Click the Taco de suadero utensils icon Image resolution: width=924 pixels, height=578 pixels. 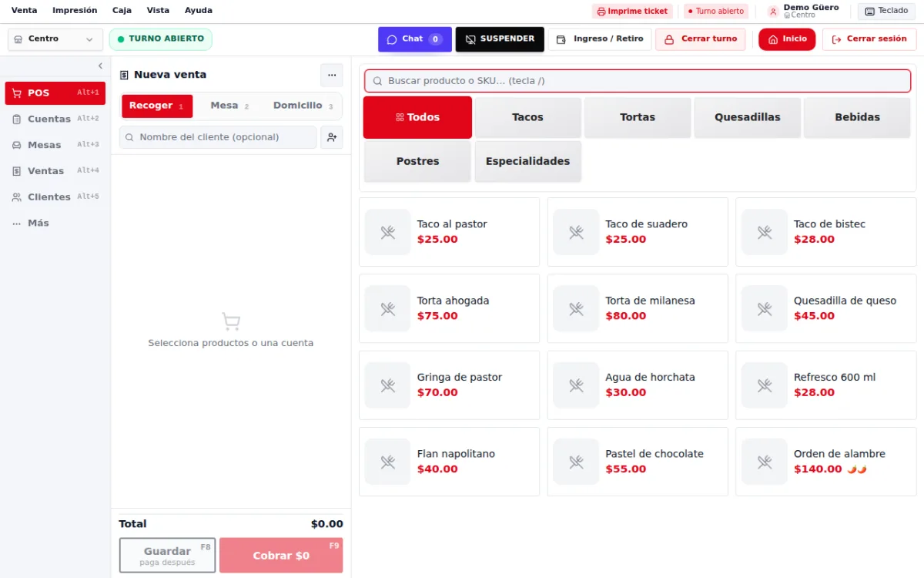point(576,232)
